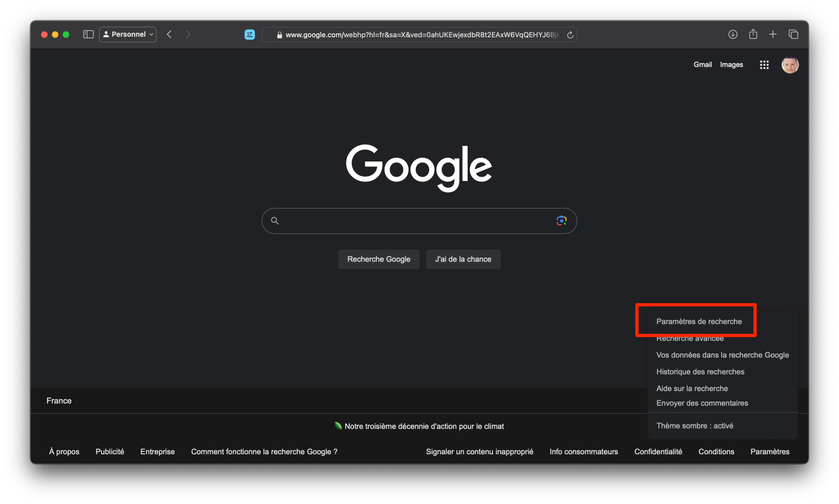The image size is (839, 504).
Task: Close the Safari window
Action: coord(44,35)
